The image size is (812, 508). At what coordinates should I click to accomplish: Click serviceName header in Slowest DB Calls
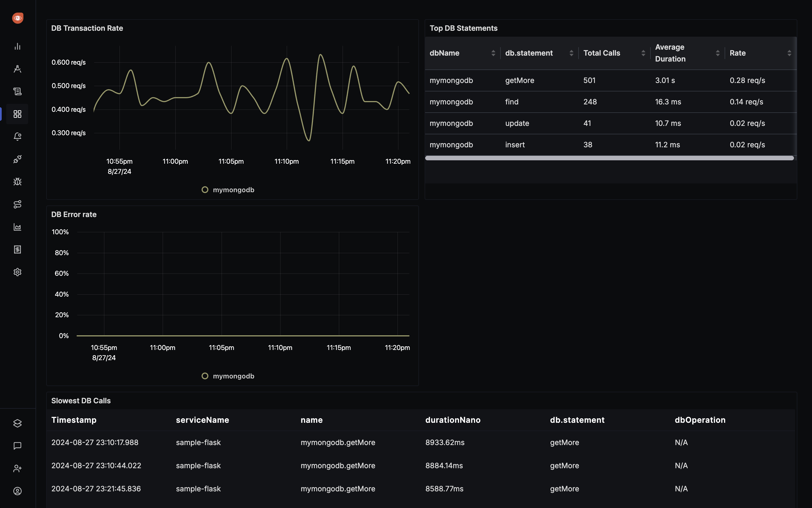point(202,420)
